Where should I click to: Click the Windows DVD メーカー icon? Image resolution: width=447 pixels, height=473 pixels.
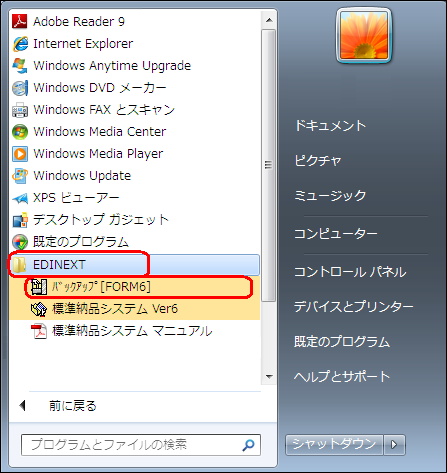tap(20, 88)
